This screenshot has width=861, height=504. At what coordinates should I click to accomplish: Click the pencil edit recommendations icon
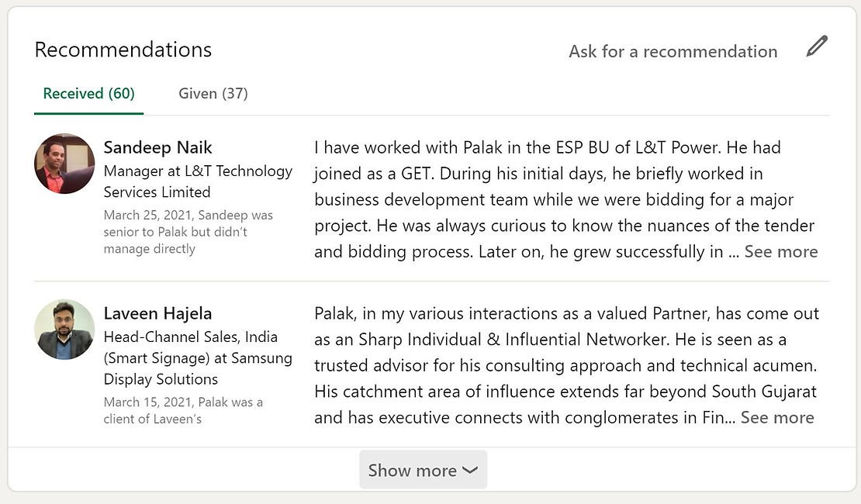coord(817,47)
